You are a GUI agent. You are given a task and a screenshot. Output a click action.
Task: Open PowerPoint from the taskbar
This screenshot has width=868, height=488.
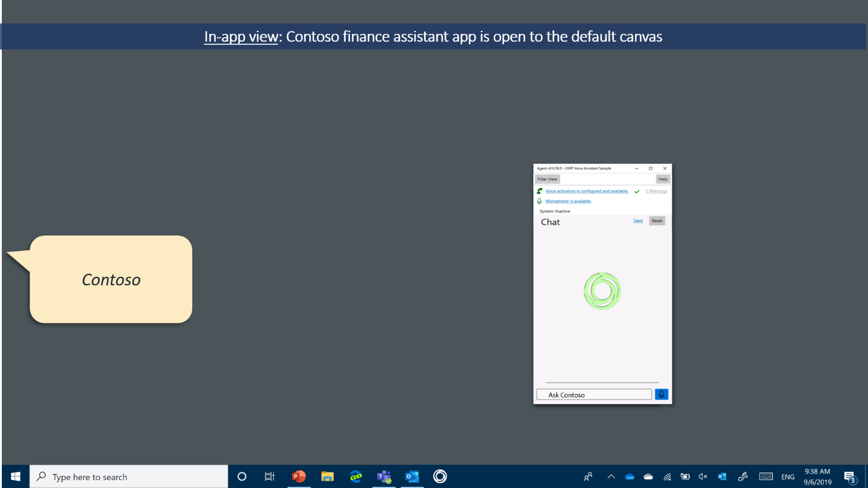click(x=298, y=476)
